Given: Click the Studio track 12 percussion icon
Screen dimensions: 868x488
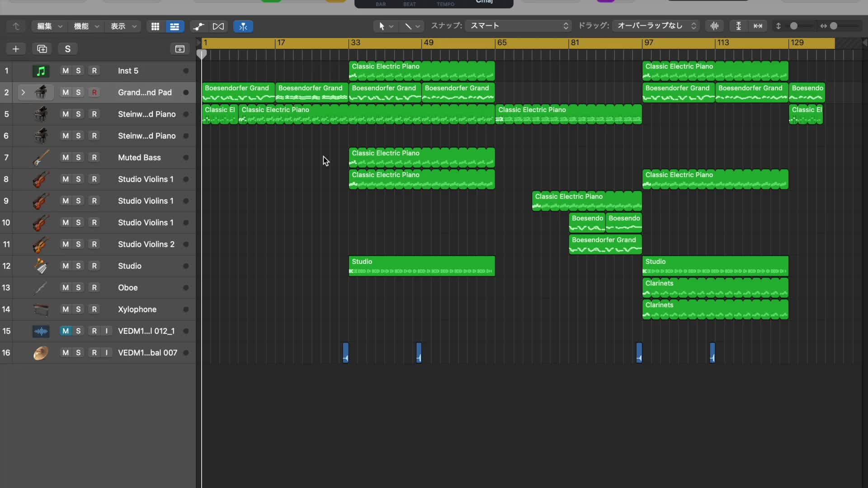Looking at the screenshot, I should pyautogui.click(x=41, y=266).
